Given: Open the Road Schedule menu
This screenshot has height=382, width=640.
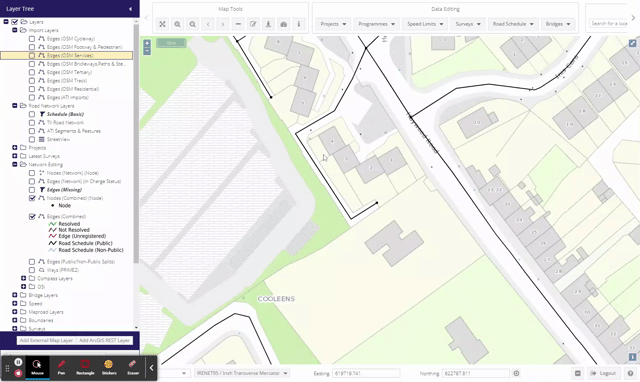Looking at the screenshot, I should click(x=513, y=24).
